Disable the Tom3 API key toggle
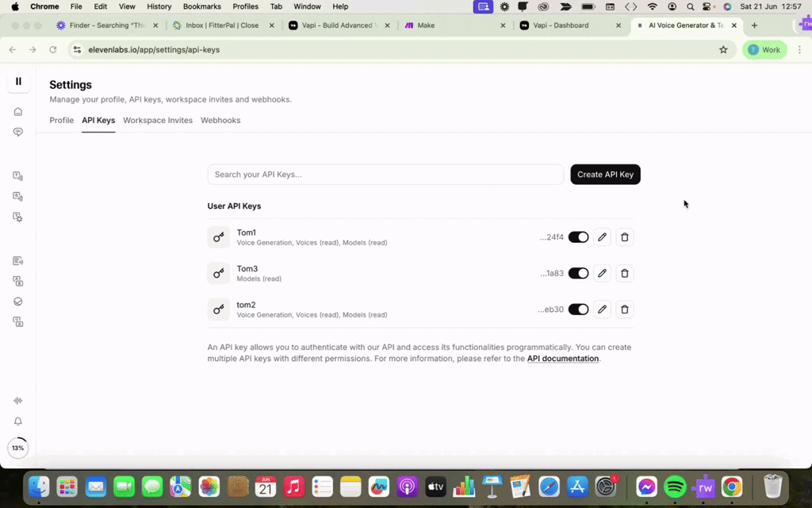The height and width of the screenshot is (508, 812). (578, 273)
